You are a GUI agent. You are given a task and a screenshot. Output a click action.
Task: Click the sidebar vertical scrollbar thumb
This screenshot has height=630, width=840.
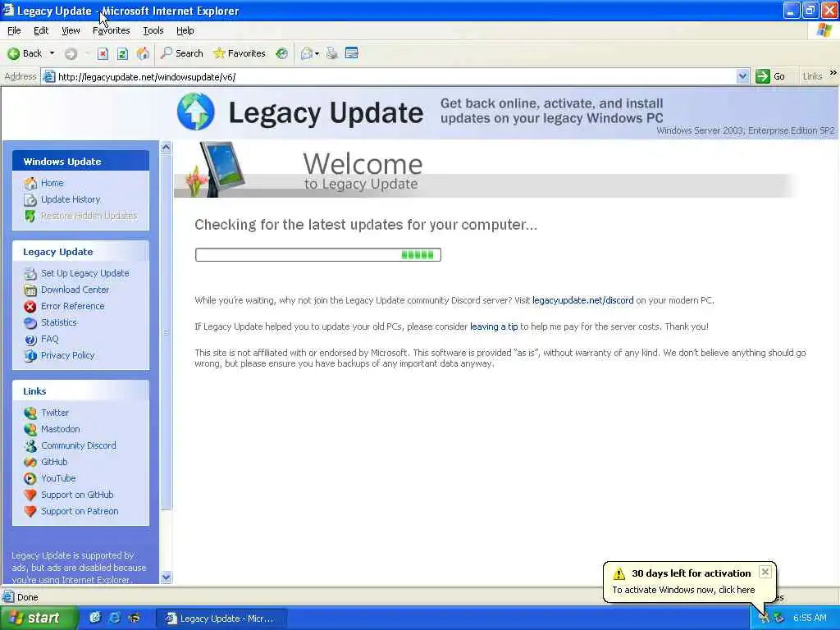pyautogui.click(x=166, y=331)
